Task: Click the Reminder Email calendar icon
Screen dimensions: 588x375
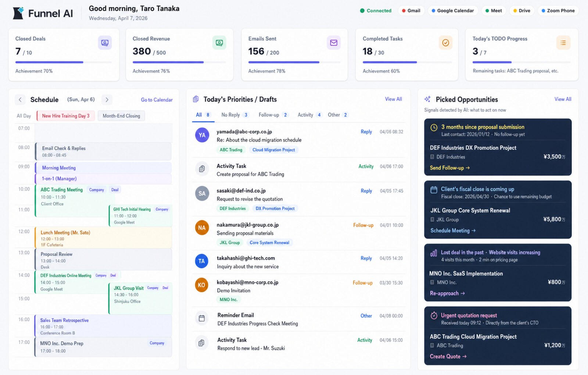Action: tap(201, 318)
